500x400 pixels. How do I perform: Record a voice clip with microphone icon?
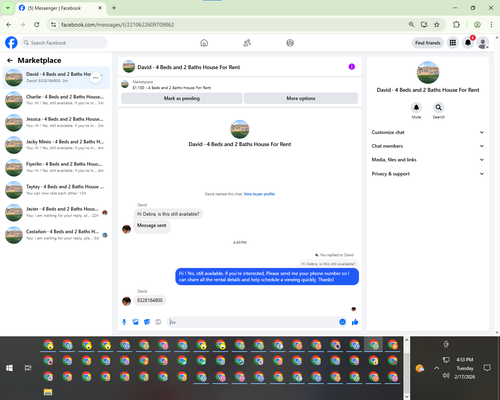point(124,322)
